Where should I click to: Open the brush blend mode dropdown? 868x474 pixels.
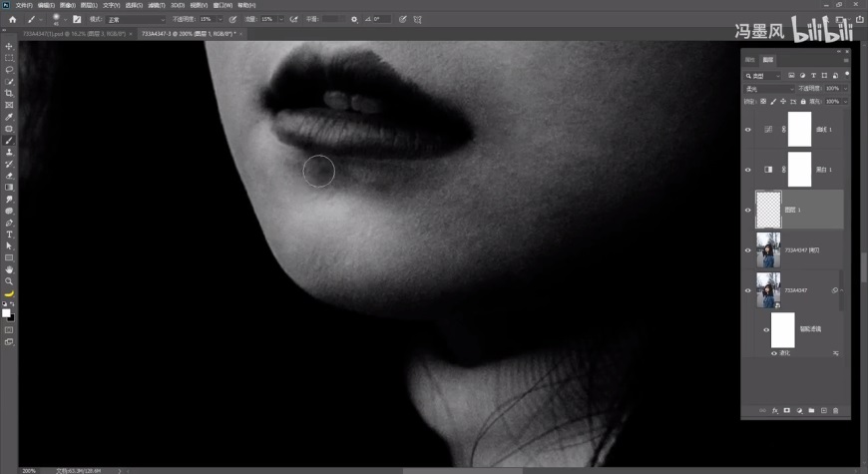(136, 19)
